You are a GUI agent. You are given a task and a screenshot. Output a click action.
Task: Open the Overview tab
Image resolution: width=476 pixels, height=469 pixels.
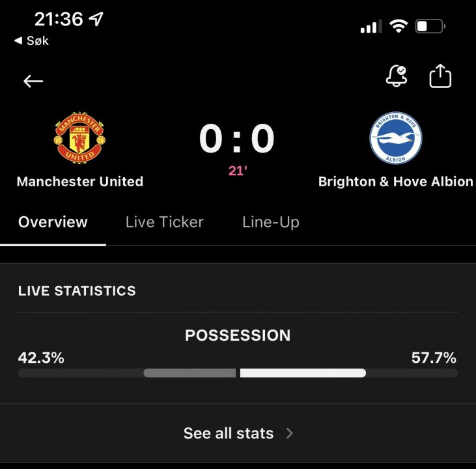[x=53, y=222]
